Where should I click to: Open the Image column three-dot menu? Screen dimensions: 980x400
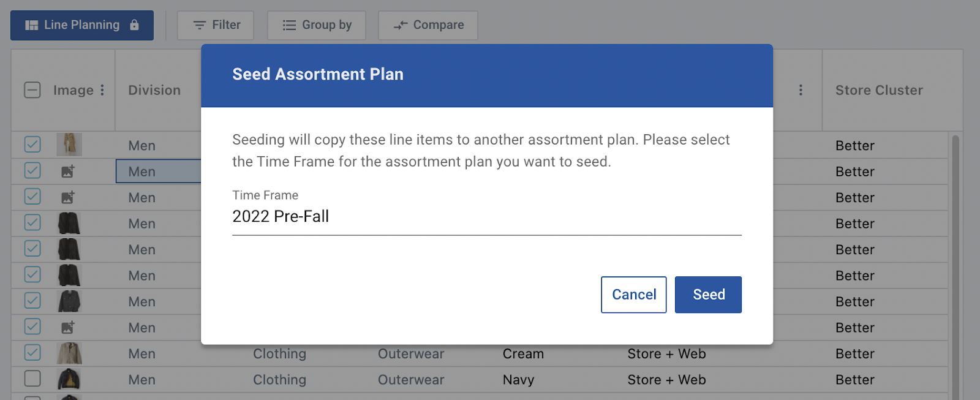point(102,90)
